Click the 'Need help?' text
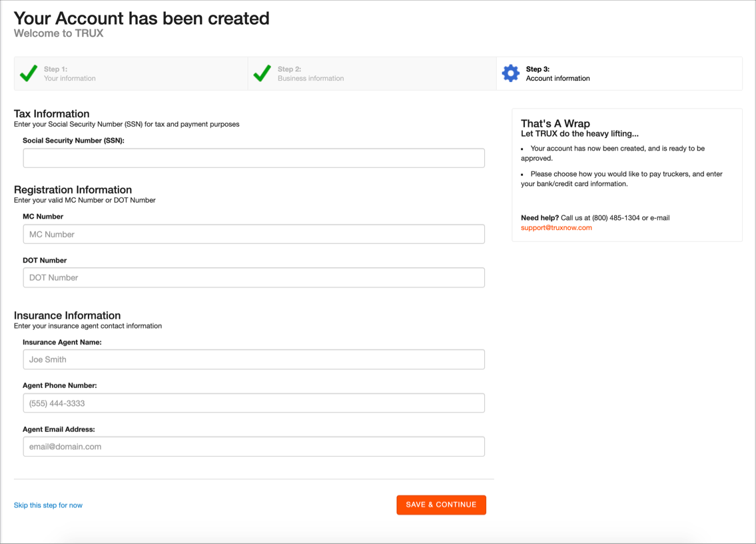This screenshot has height=544, width=756. pos(540,218)
